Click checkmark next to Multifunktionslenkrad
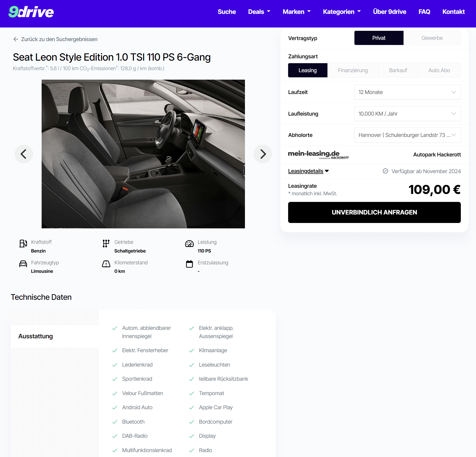 [115, 450]
